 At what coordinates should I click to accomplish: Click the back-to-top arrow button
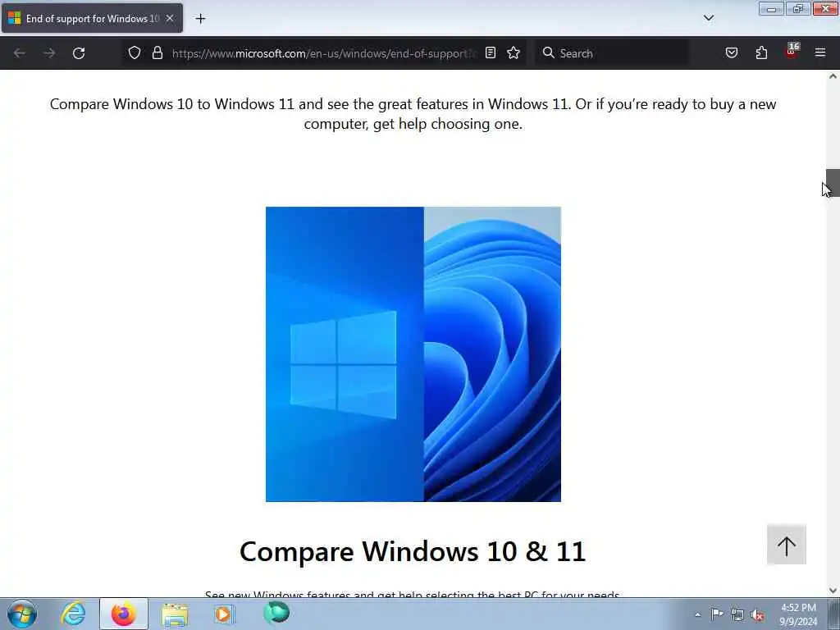pos(787,545)
